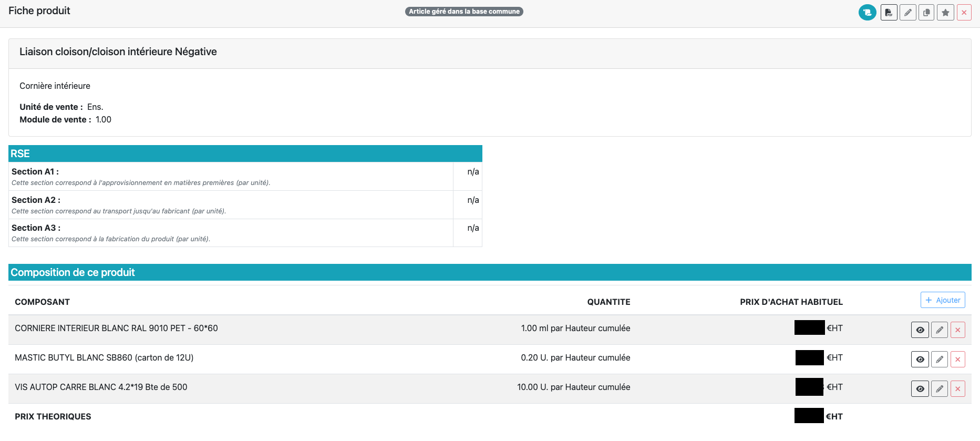
Task: Remove the CORNIERE INTERIEUR BLANC component
Action: 958,330
